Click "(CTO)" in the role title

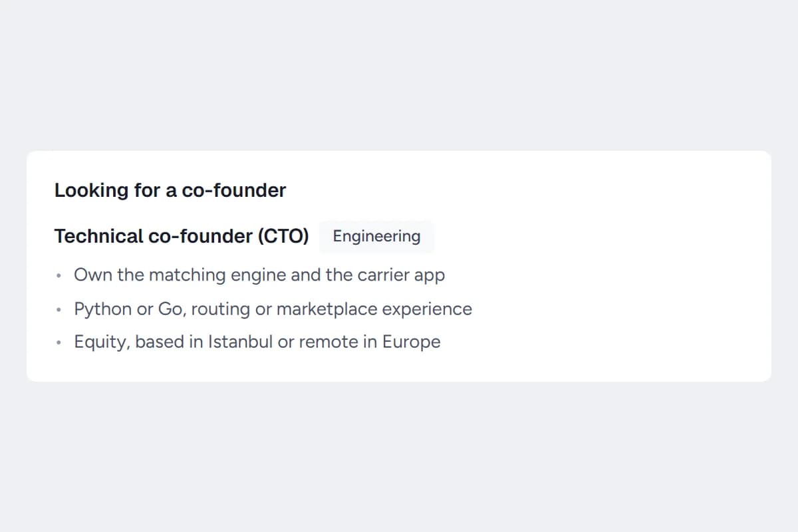pyautogui.click(x=283, y=236)
